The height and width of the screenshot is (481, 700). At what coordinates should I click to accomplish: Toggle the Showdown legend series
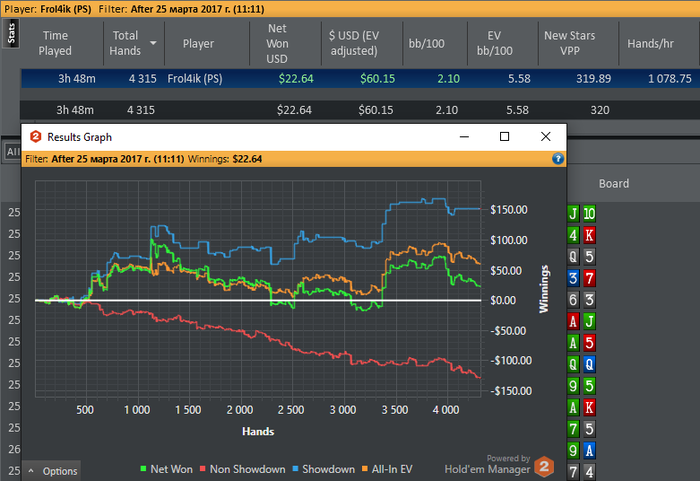click(x=324, y=469)
